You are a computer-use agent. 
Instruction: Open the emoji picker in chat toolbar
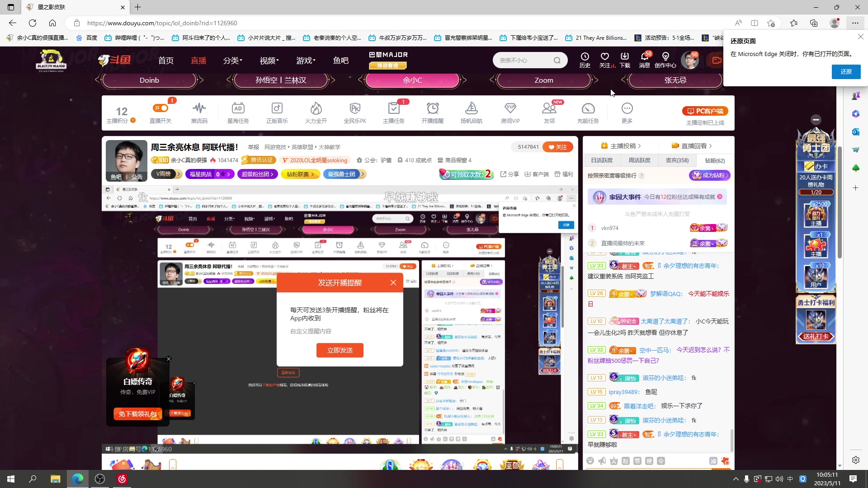point(590,460)
